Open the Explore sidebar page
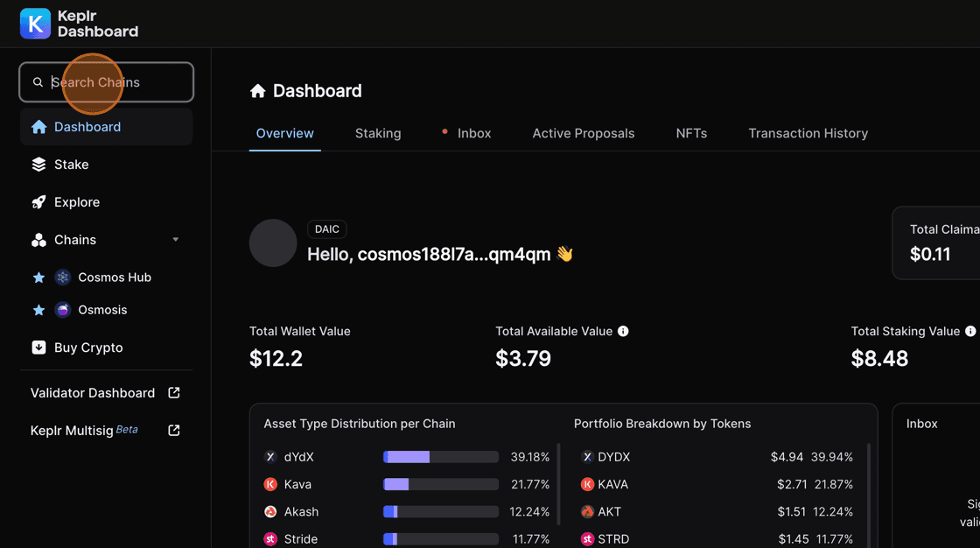The image size is (980, 548). coord(76,202)
